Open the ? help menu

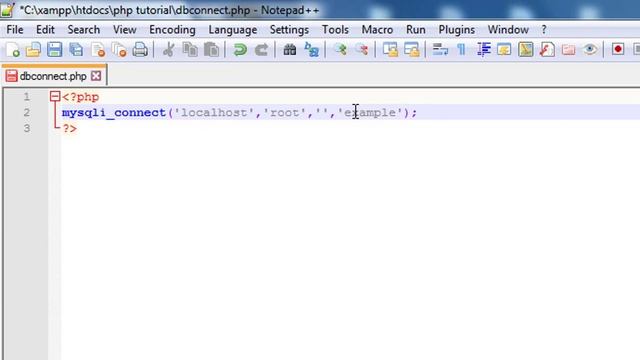coord(544,30)
